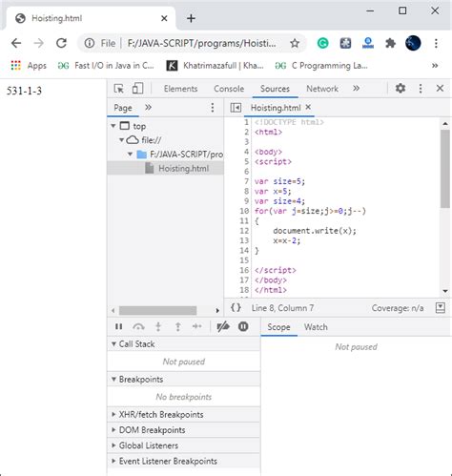This screenshot has height=476, width=452.
Task: Bookmark this page with the star icon
Action: coord(295,43)
